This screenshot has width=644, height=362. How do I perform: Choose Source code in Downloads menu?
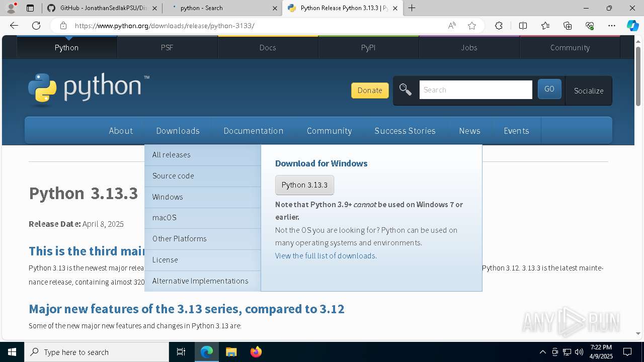tap(202, 176)
